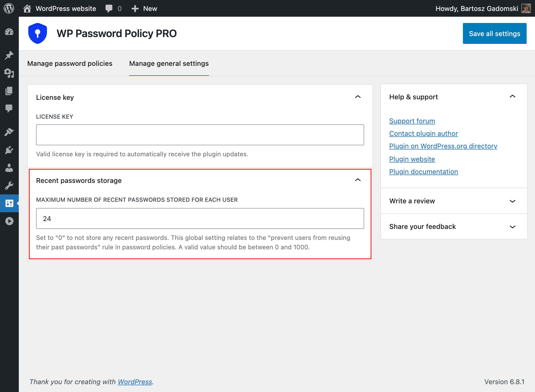
Task: Click the Help & support heading text
Action: point(414,97)
